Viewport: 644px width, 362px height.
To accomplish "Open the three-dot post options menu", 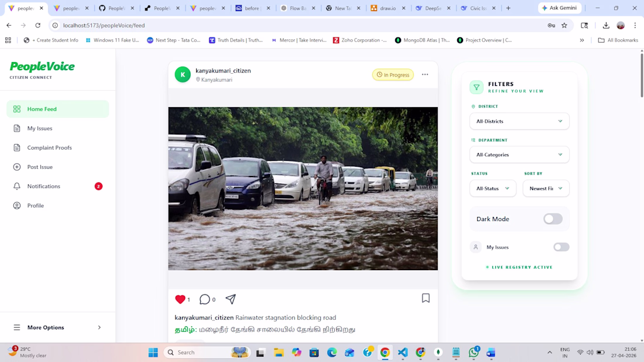I will [x=425, y=75].
